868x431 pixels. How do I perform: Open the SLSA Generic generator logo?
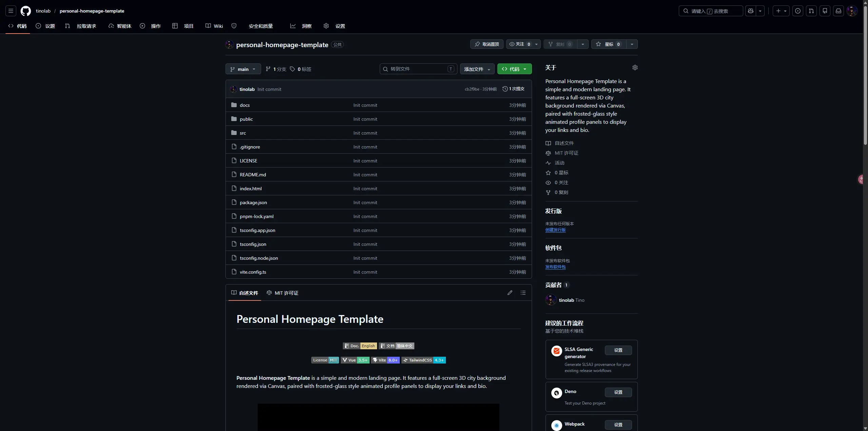point(556,351)
